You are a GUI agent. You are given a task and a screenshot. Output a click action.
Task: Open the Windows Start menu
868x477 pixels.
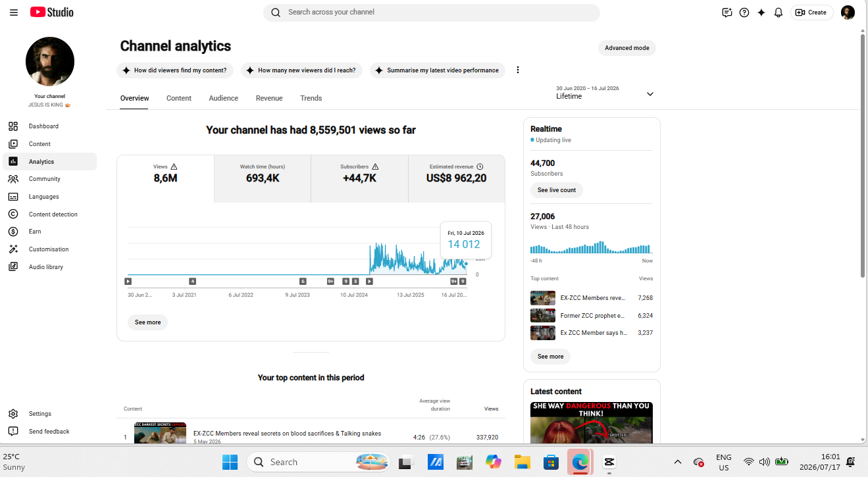click(230, 463)
